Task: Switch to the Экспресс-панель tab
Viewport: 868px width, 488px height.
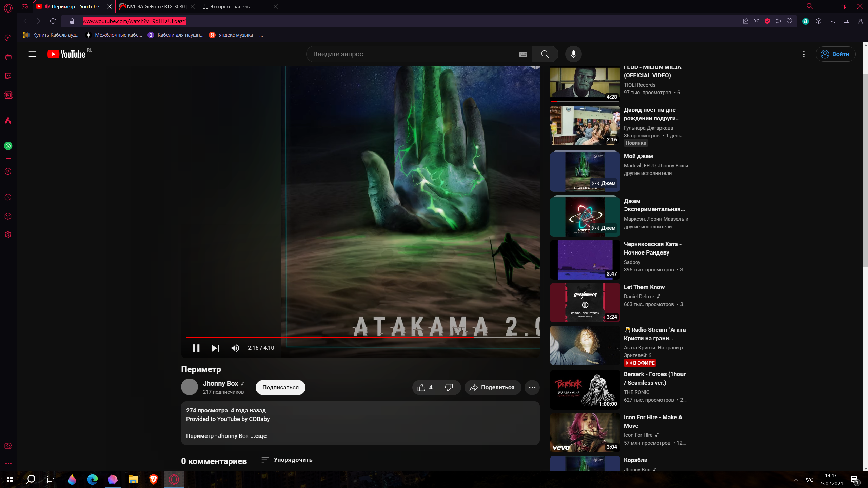Action: point(229,6)
